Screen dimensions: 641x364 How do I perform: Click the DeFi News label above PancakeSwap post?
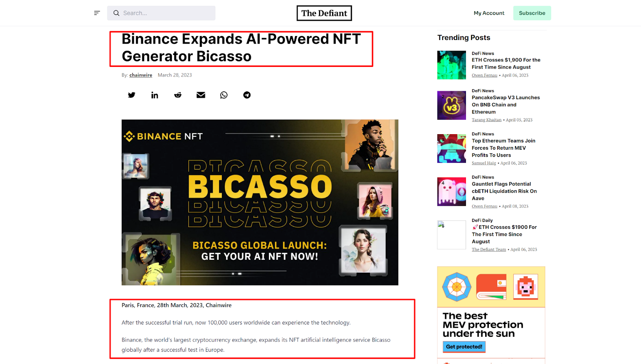(483, 91)
